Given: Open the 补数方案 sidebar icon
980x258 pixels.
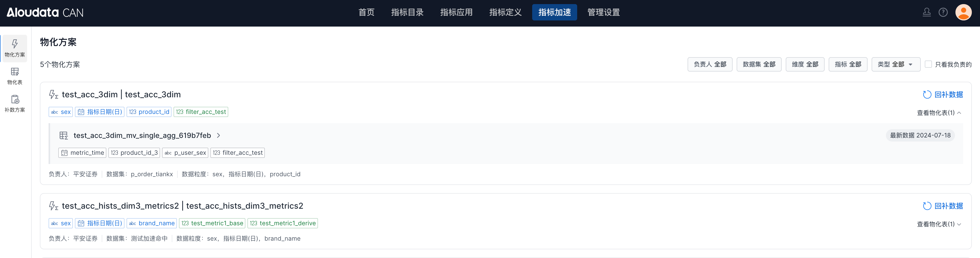Looking at the screenshot, I should point(15,103).
